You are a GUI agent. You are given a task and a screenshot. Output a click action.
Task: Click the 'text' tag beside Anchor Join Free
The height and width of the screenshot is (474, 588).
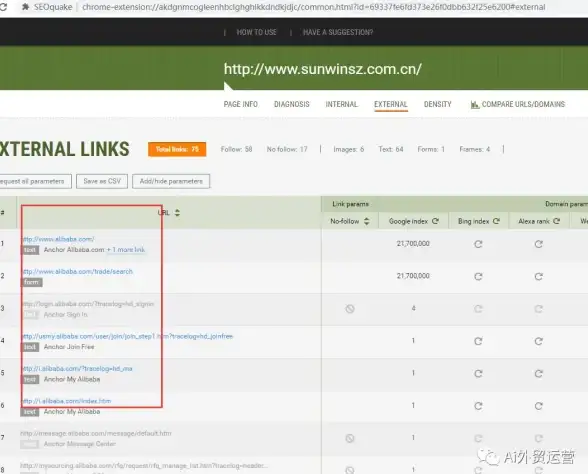(x=30, y=347)
